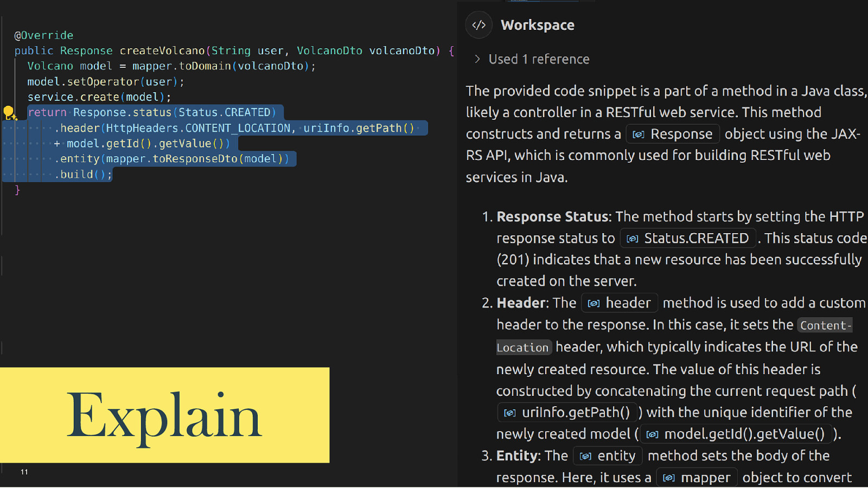This screenshot has width=868, height=488.
Task: Click model.setOperator(user) line
Action: click(x=106, y=82)
